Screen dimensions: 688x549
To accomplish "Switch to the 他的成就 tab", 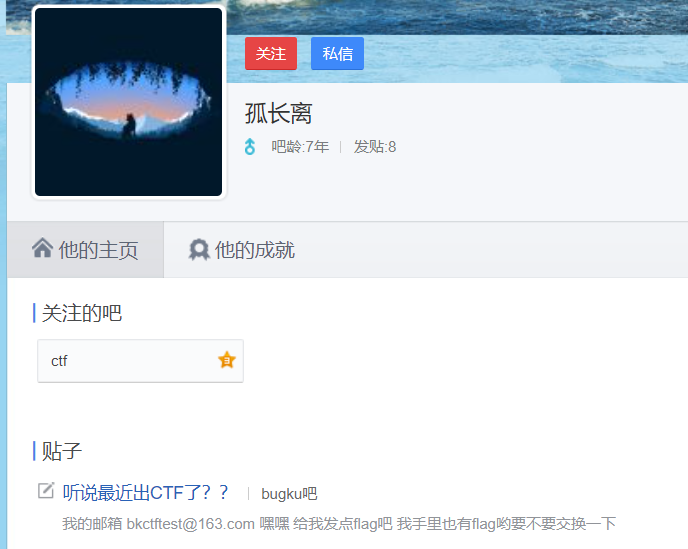I will (x=242, y=250).
